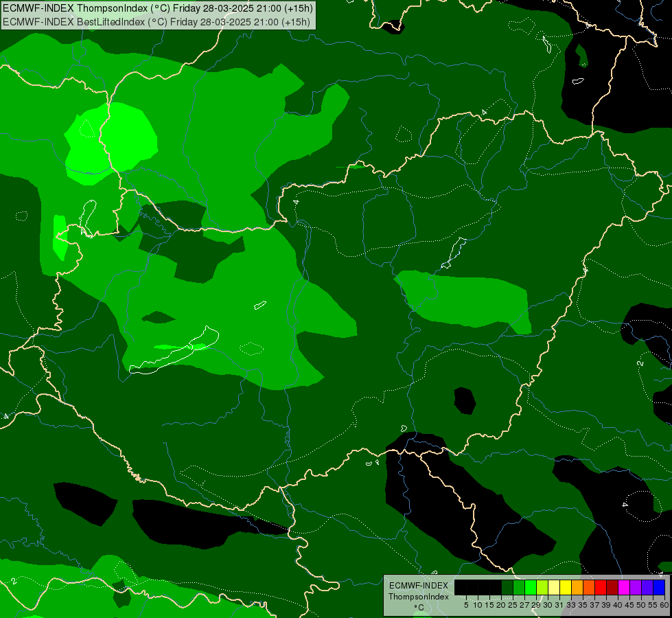Click the bright green 27–29 legend swatch
The width and height of the screenshot is (672, 618).
(531, 587)
